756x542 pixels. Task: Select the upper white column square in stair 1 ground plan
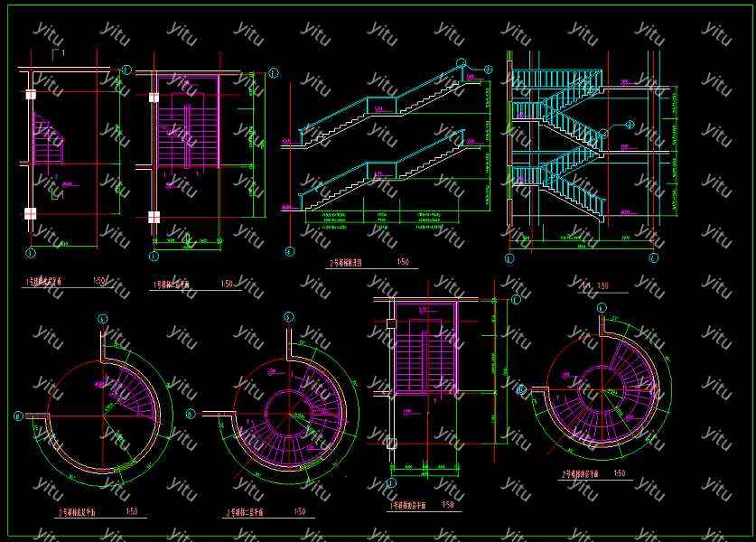point(30,94)
